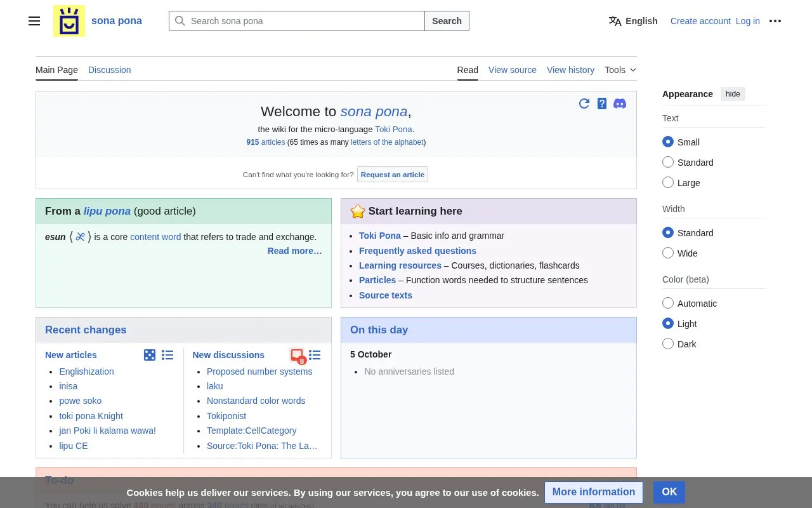
Task: Expand the Tools dropdown
Action: pyautogui.click(x=620, y=70)
